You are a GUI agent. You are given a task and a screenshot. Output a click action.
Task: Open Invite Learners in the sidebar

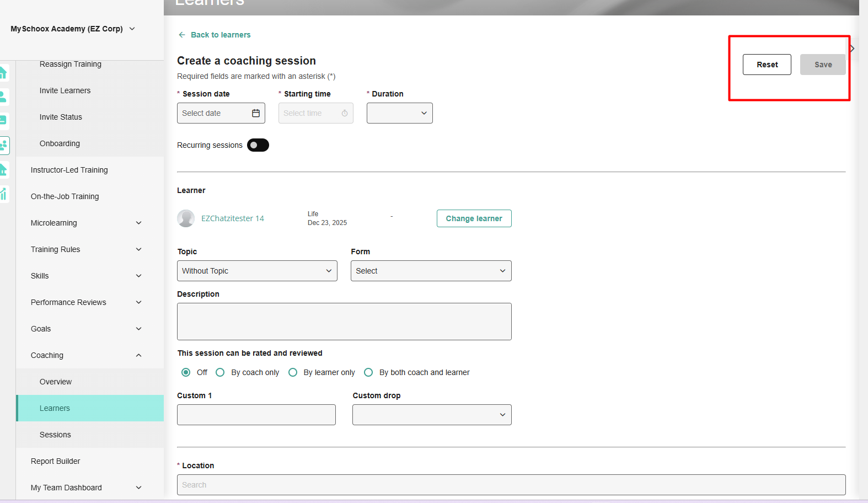coord(65,90)
